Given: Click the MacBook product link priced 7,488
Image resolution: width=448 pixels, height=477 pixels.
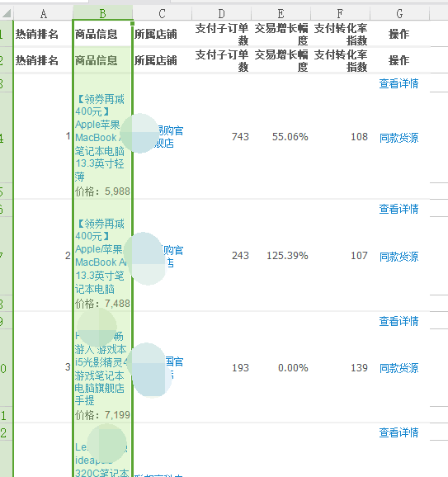Looking at the screenshot, I should tap(101, 256).
